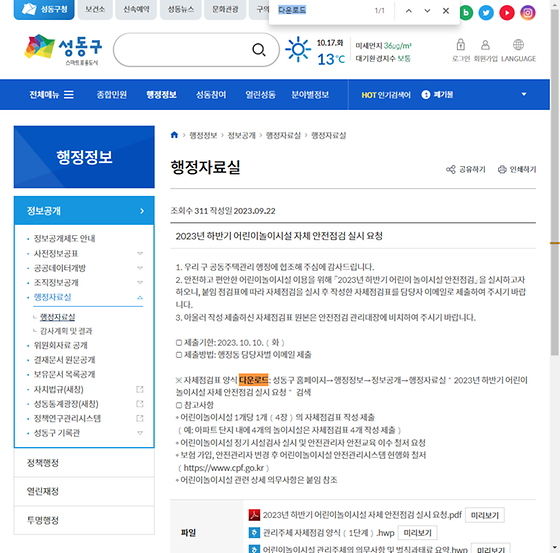Viewport: 560px width, 553px height.
Task: Expand the 사전정보공표 submenu
Action: 140,253
